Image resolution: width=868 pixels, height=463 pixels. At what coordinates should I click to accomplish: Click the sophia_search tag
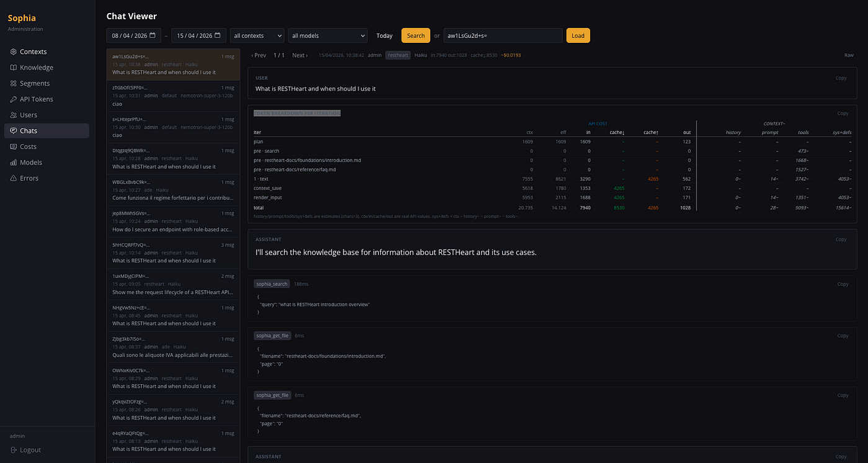pos(272,284)
